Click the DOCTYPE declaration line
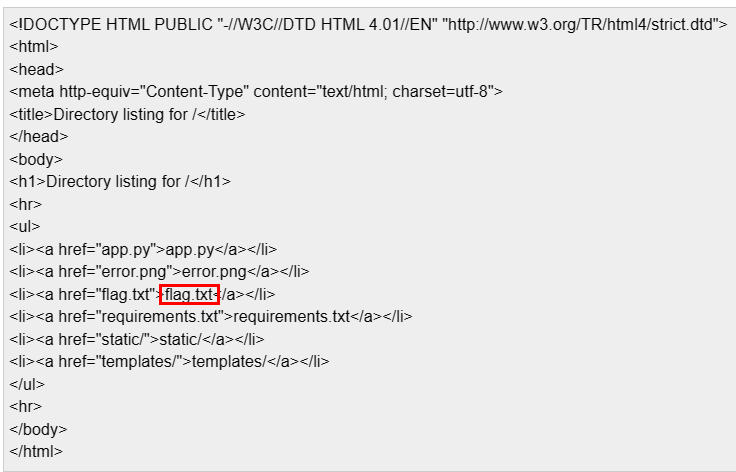Image resolution: width=736 pixels, height=472 pixels. 368,24
